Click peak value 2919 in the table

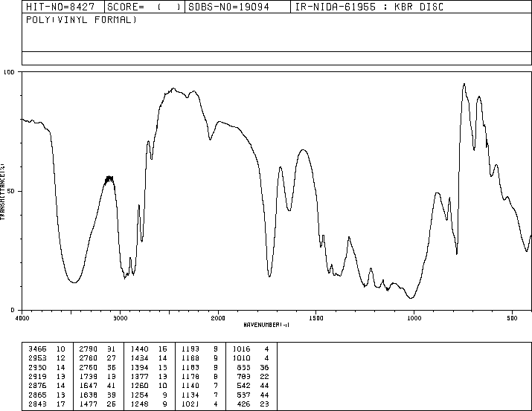coord(37,376)
